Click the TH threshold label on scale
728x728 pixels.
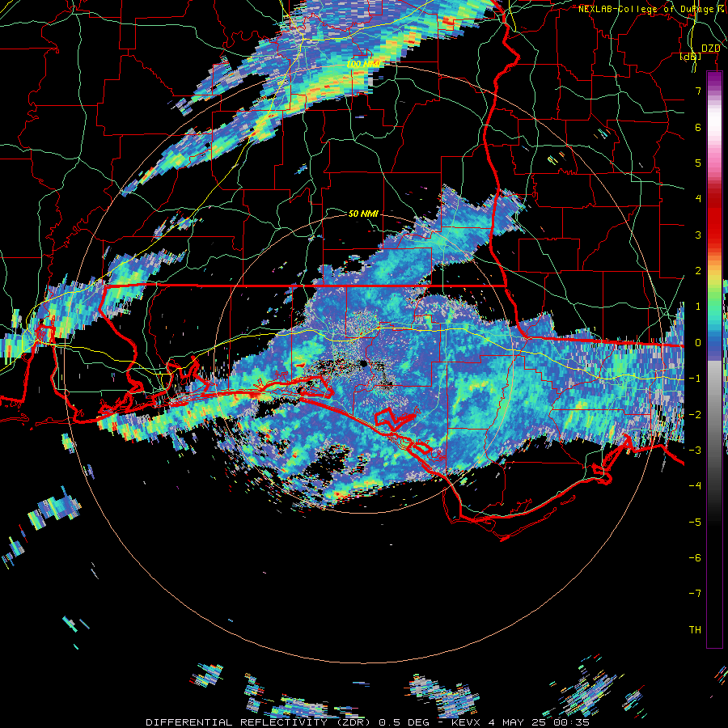pos(695,630)
